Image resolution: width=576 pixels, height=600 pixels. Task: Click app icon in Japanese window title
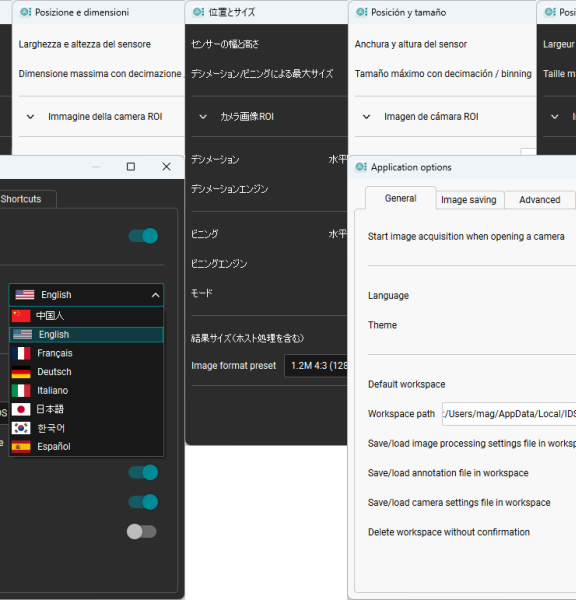(x=198, y=12)
